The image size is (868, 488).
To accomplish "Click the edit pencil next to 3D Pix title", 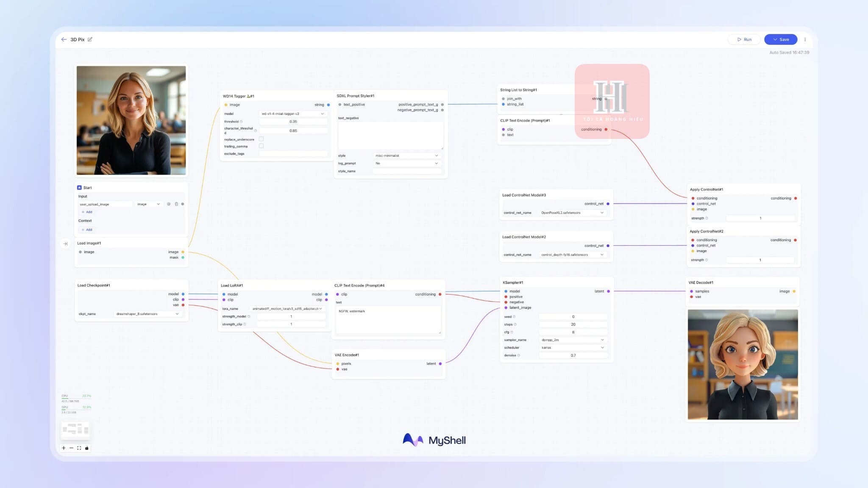I will [90, 39].
